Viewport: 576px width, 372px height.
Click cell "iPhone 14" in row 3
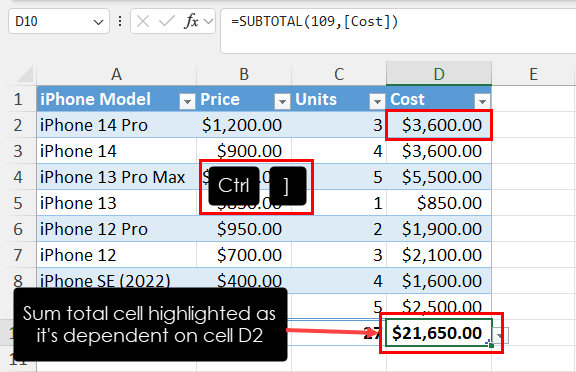(116, 151)
